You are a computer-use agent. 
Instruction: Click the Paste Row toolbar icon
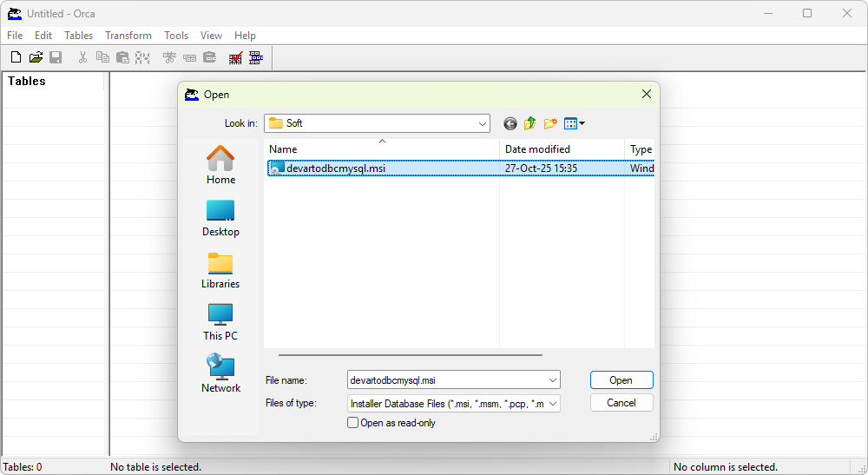[209, 57]
